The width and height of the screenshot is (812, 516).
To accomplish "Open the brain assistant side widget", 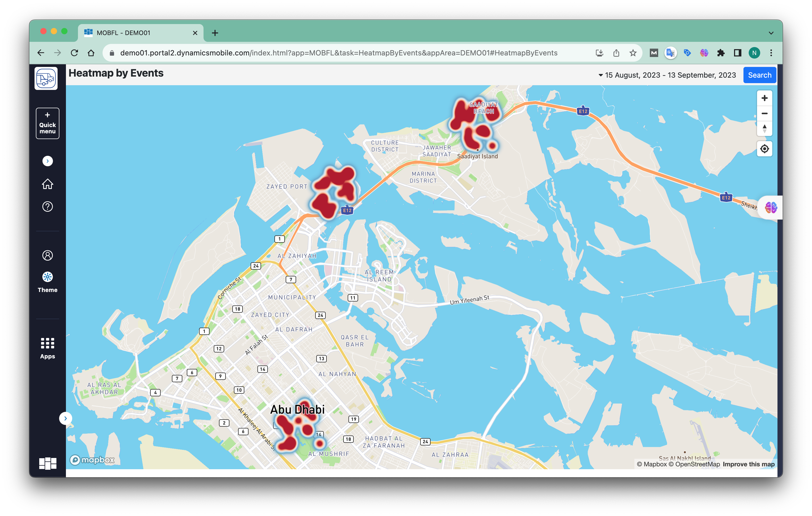I will pyautogui.click(x=770, y=208).
